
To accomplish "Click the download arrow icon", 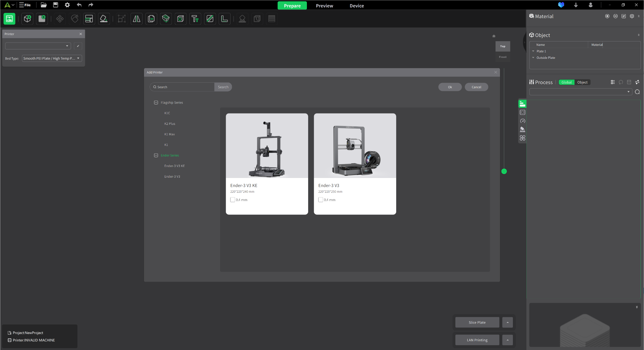I will click(x=576, y=5).
